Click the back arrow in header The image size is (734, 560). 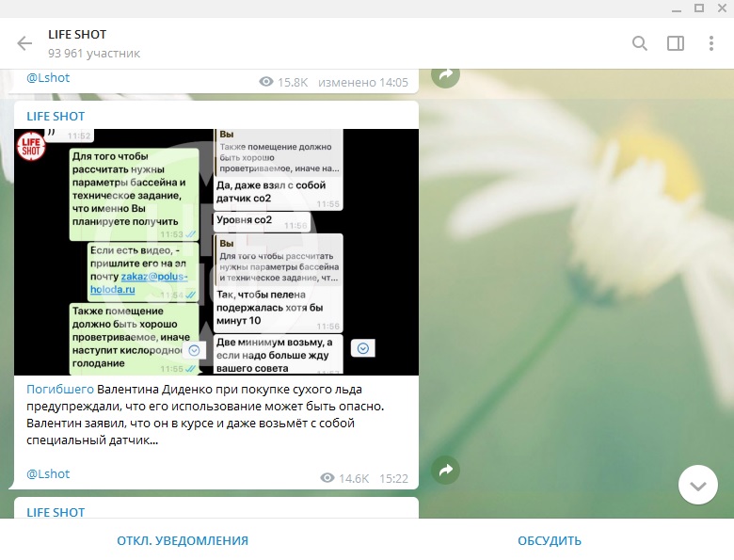coord(24,43)
